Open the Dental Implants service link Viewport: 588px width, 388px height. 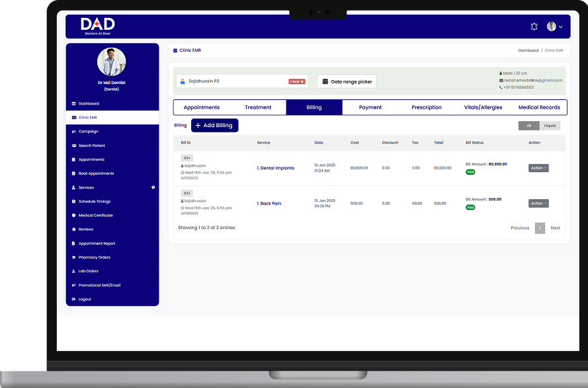(x=276, y=168)
